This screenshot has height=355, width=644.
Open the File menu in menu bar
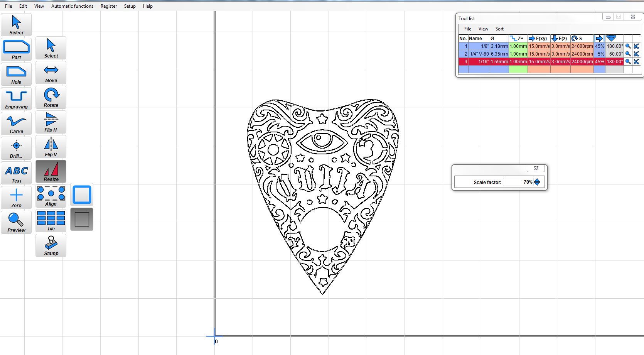coord(8,6)
